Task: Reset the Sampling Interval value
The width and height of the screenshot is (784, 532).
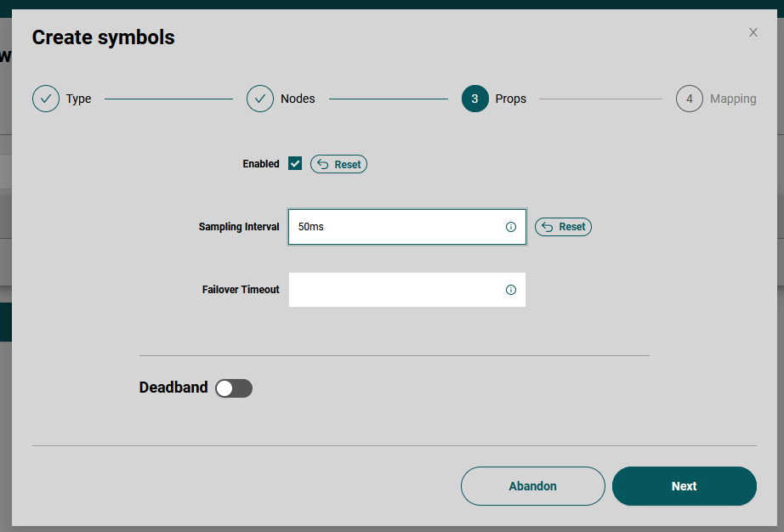Action: (x=563, y=227)
